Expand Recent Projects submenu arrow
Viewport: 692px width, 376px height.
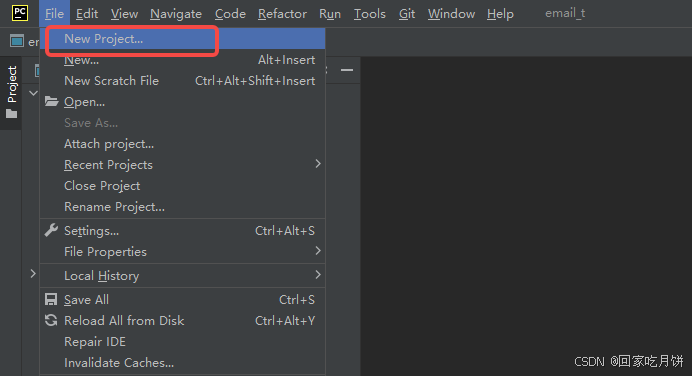tap(318, 164)
